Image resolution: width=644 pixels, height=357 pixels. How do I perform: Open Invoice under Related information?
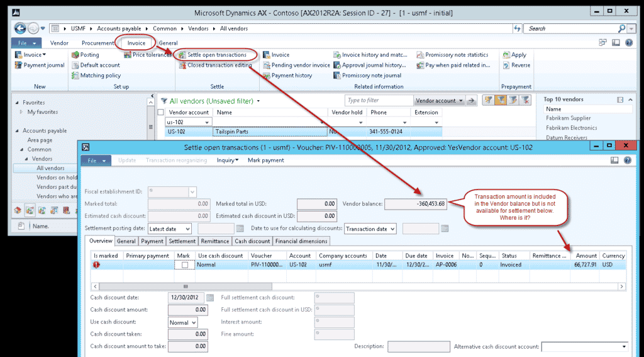click(x=276, y=55)
